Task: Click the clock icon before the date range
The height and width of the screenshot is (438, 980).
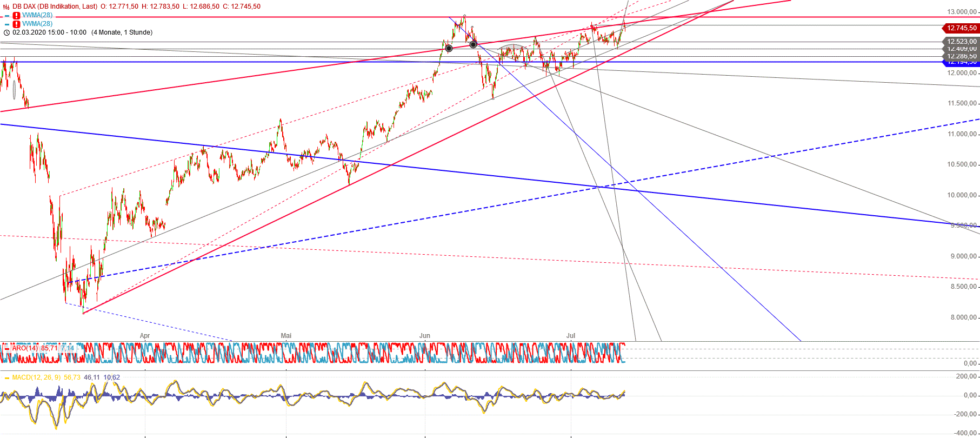Action: click(x=6, y=32)
